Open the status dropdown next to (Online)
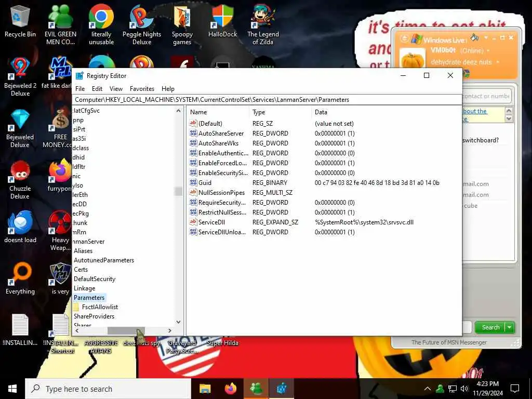Screen dimensions: 532x399 click(488, 51)
